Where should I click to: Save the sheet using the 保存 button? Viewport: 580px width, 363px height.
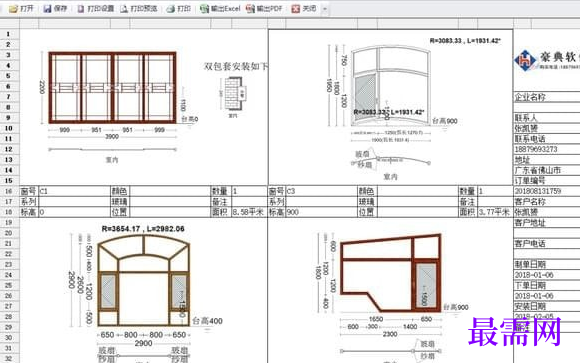(55, 9)
